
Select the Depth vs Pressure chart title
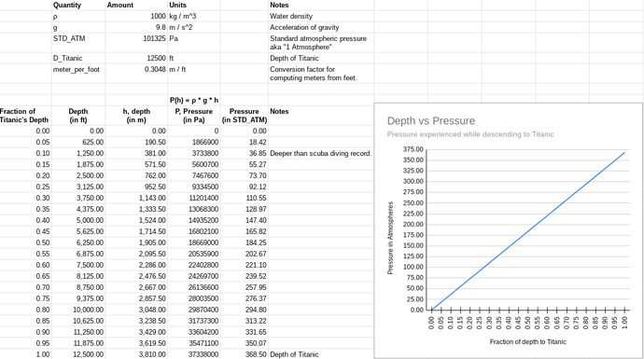point(431,121)
